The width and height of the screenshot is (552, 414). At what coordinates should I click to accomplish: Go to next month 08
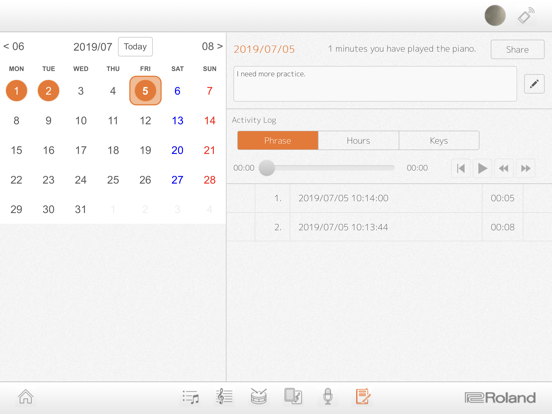pos(212,46)
